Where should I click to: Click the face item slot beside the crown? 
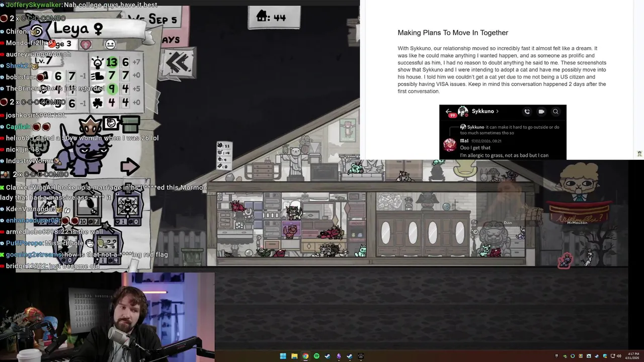(111, 123)
